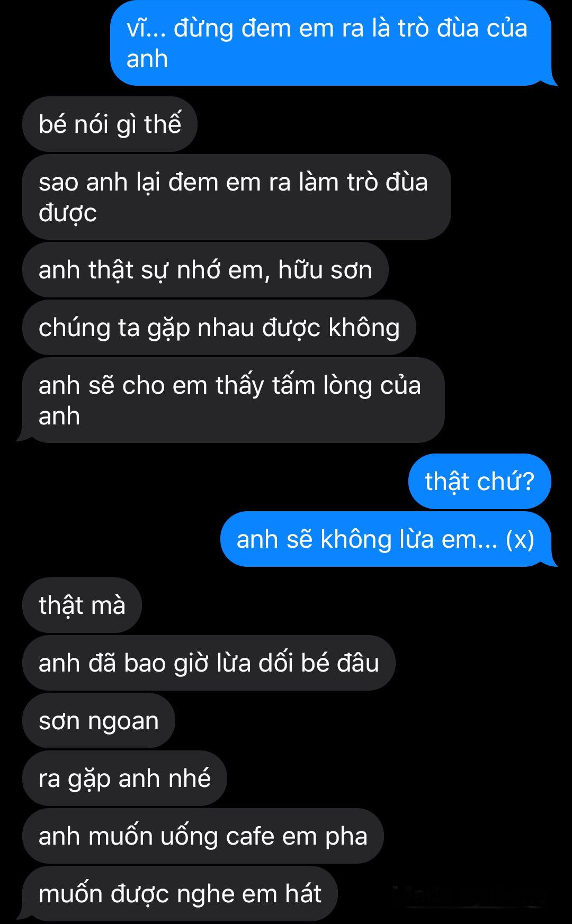Tap the word "được" in the trò đùa gray bubble
This screenshot has height=924, width=572.
click(x=68, y=213)
